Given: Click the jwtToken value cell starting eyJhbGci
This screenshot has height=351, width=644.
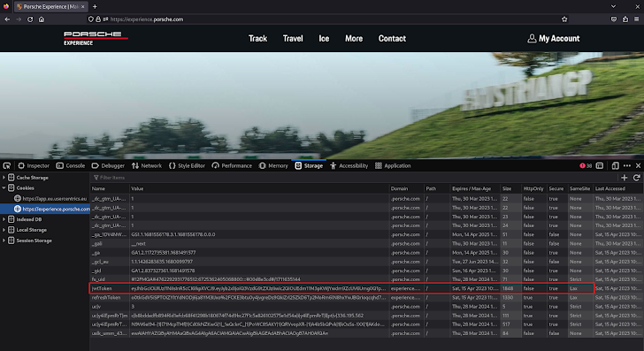Looking at the screenshot, I should click(x=258, y=288).
